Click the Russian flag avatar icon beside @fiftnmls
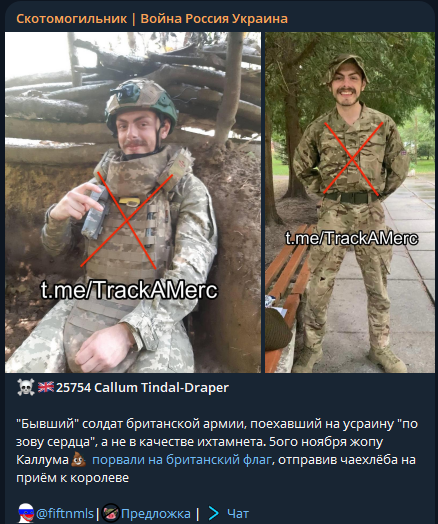Viewport: 438px width, 524px height. coord(26,513)
